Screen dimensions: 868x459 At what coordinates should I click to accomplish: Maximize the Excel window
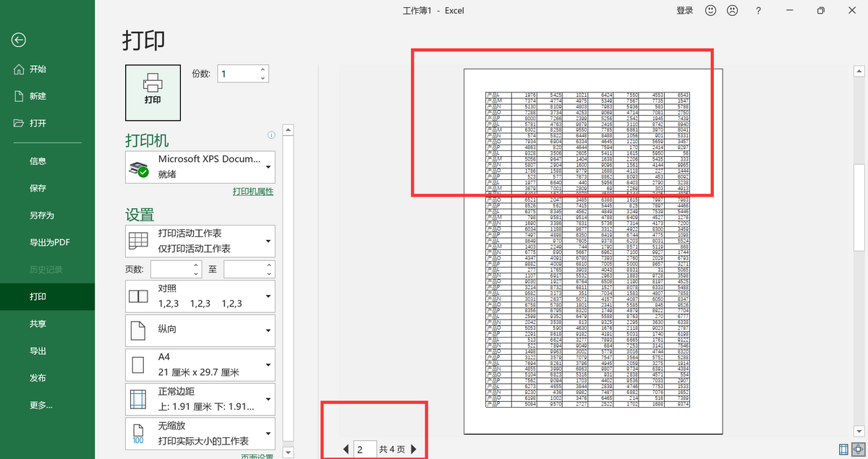[x=821, y=10]
